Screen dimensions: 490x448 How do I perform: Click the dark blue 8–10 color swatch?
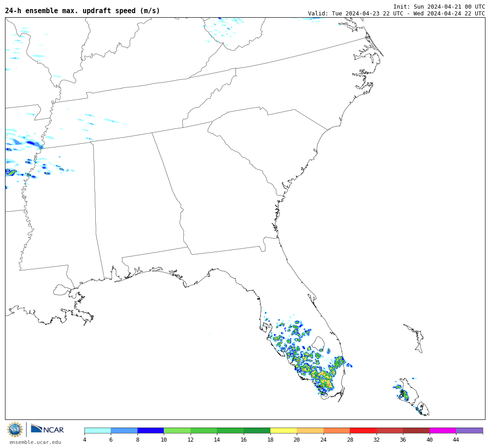(x=151, y=430)
